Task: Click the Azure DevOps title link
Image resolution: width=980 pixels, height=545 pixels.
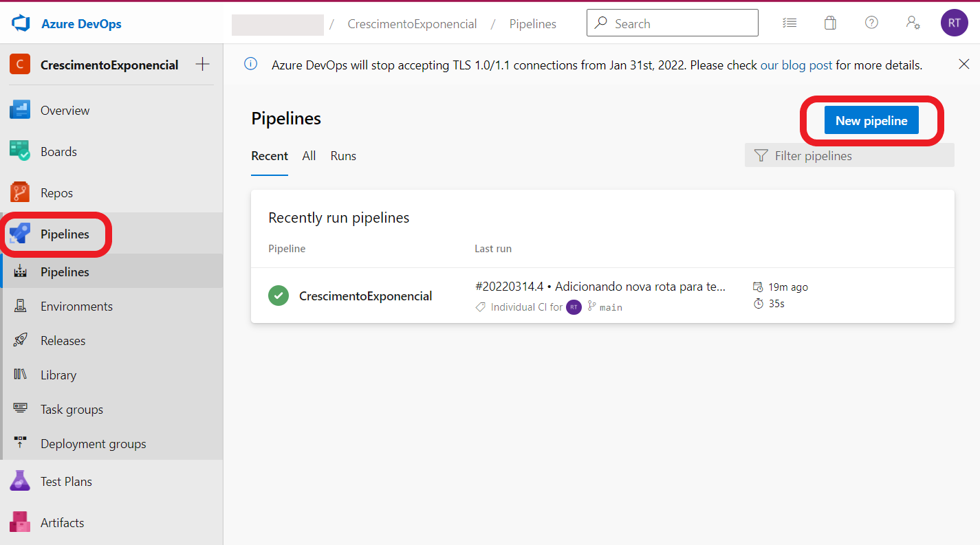Action: click(81, 23)
